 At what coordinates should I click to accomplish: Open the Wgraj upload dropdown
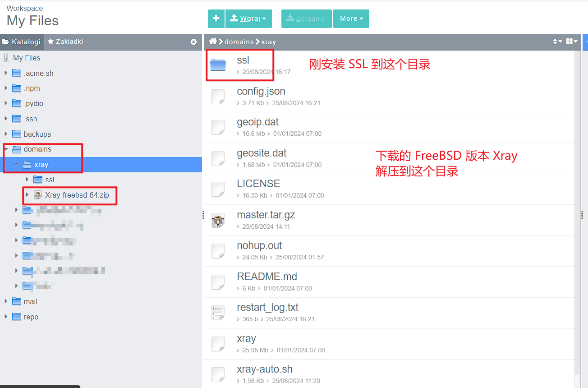[248, 18]
